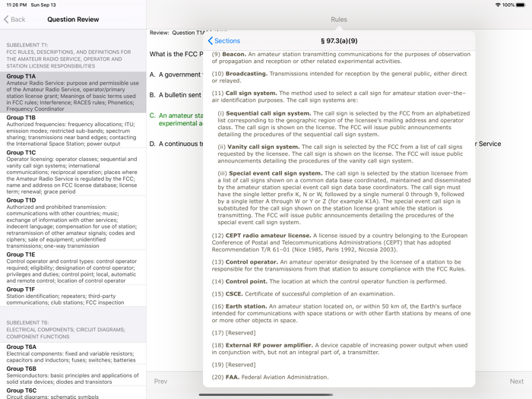Click the (20) FAA definition

(x=270, y=377)
